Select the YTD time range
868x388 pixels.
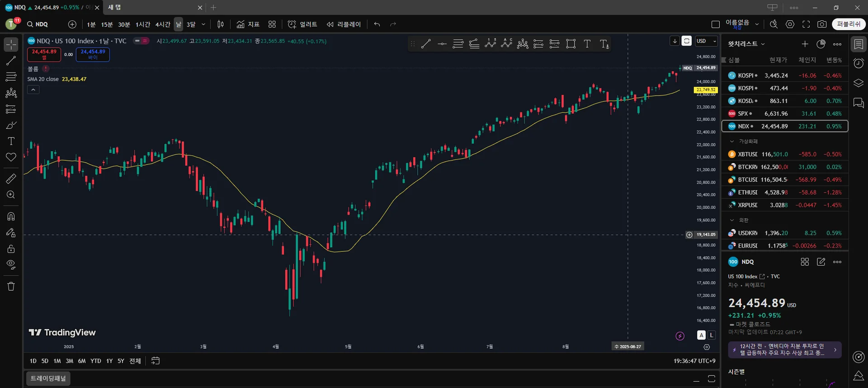click(95, 361)
